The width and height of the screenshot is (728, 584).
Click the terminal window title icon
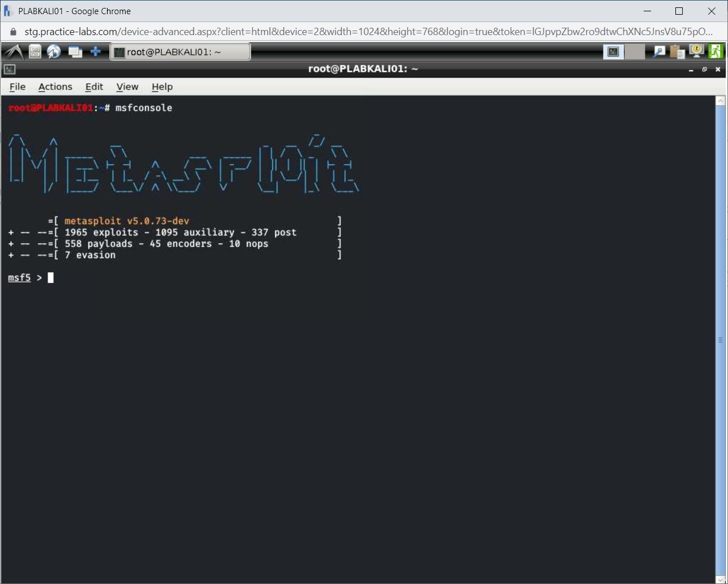click(10, 69)
